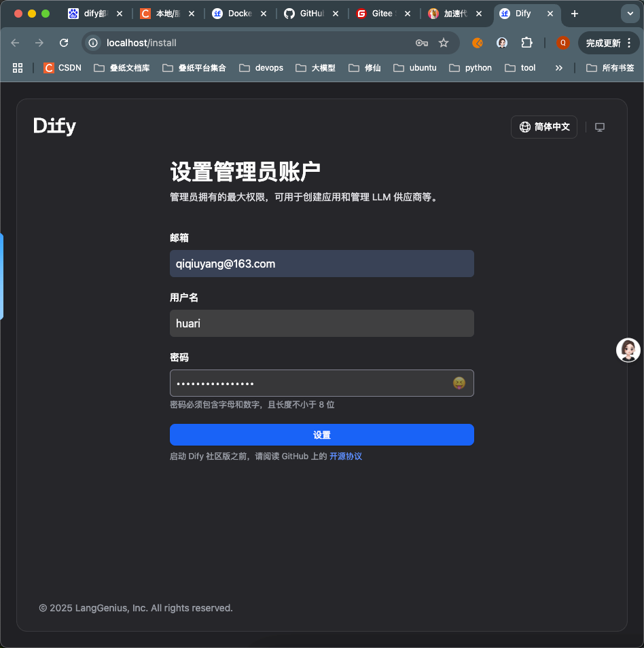Screen dimensions: 644x648
Task: Close the Gitee tab
Action: [408, 14]
